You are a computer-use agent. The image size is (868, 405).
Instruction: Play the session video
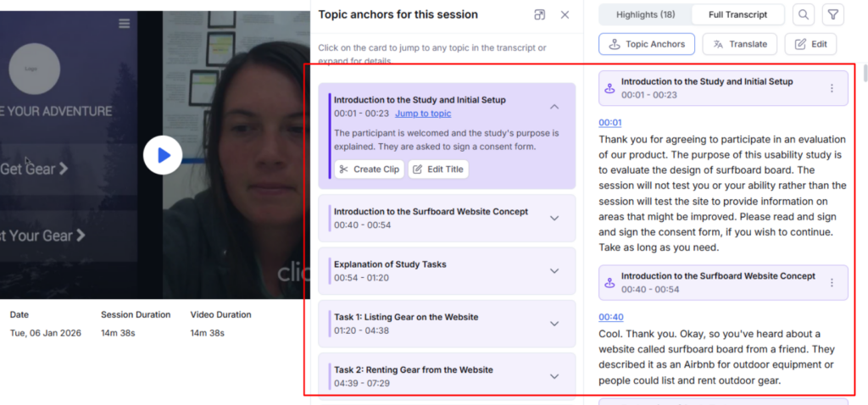tap(163, 155)
